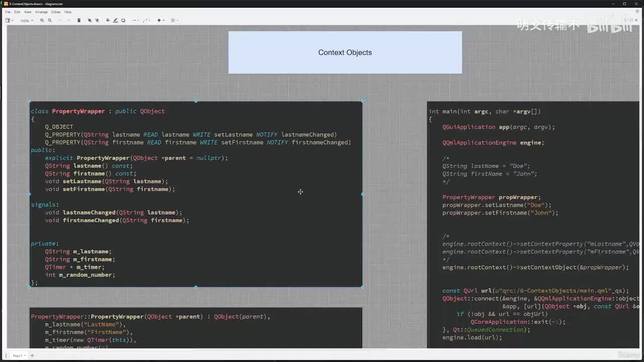Open the Edit menu
The height and width of the screenshot is (362, 644).
pos(17,12)
